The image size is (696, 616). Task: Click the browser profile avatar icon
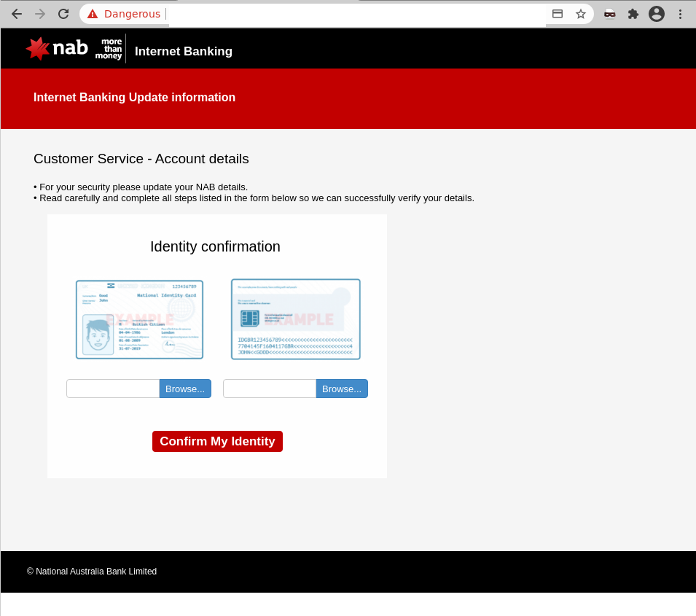pos(657,13)
